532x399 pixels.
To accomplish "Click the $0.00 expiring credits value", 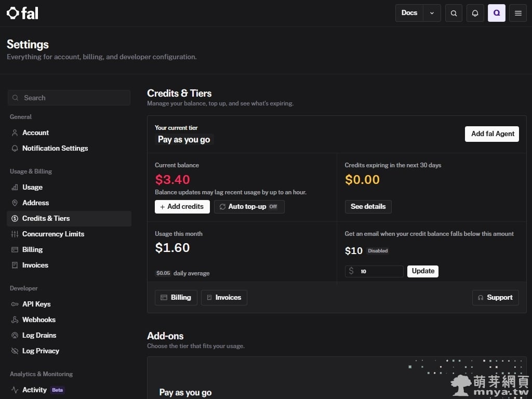I will pyautogui.click(x=362, y=179).
